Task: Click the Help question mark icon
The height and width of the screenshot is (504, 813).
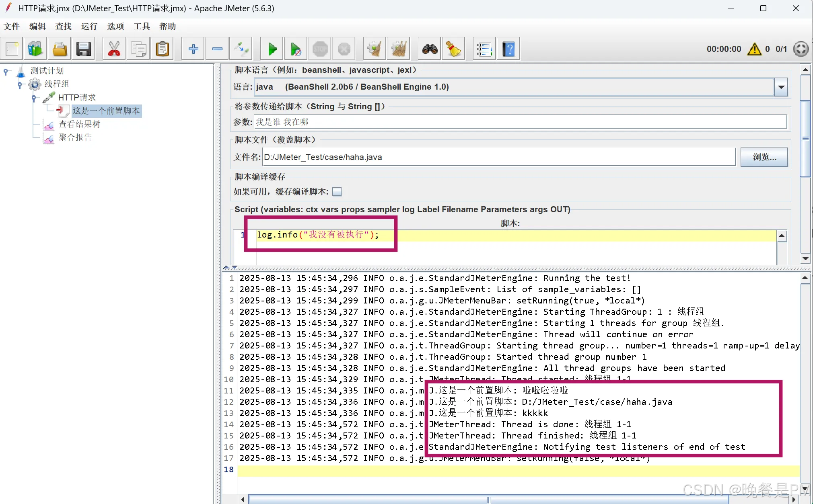Action: tap(508, 49)
